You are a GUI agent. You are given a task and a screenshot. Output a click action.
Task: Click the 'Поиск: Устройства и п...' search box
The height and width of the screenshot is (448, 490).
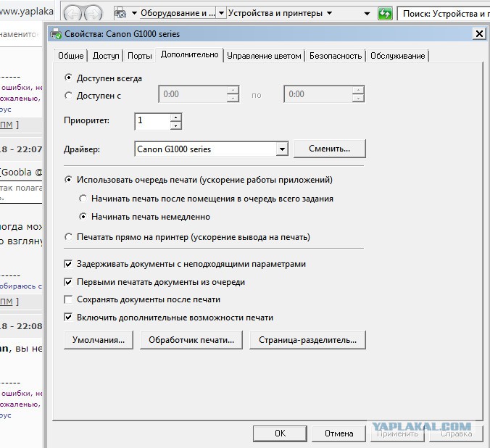[444, 14]
